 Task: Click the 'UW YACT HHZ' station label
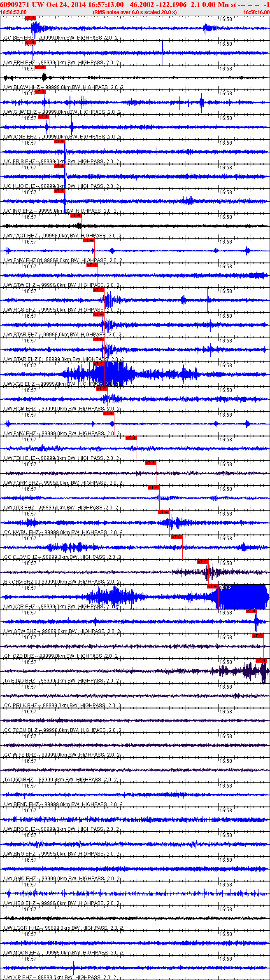(21, 236)
